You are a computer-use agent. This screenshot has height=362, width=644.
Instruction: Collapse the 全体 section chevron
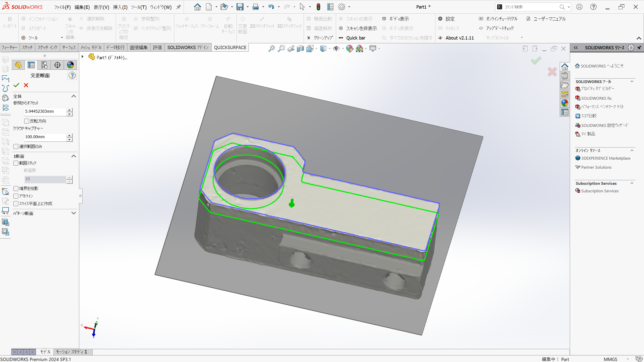(73, 96)
